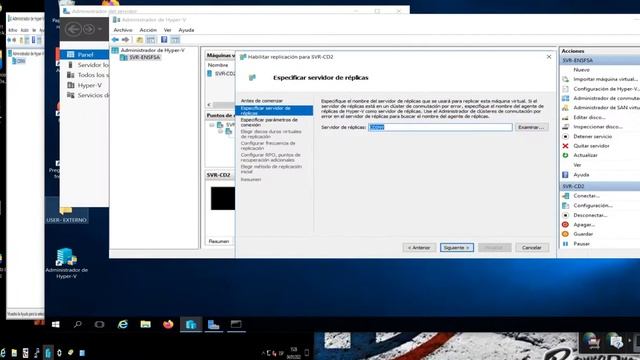Click the Show/Hide action pane toolbar icon

[x=175, y=40]
